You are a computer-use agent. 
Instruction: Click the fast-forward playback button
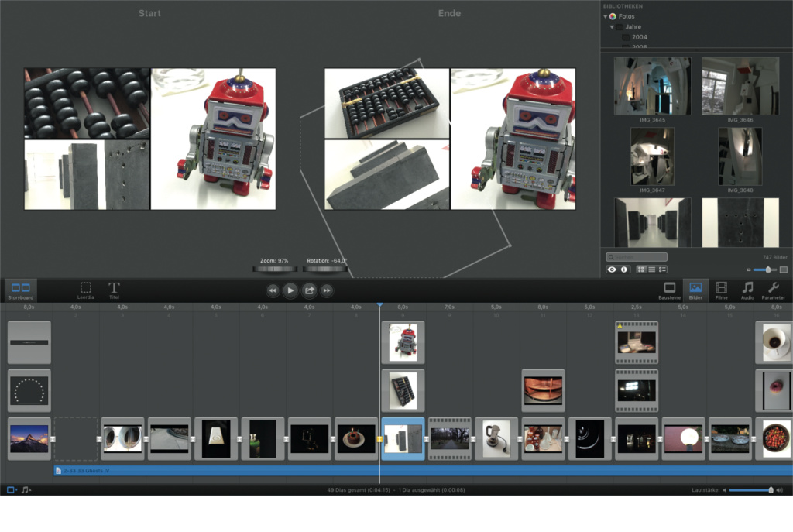point(328,290)
